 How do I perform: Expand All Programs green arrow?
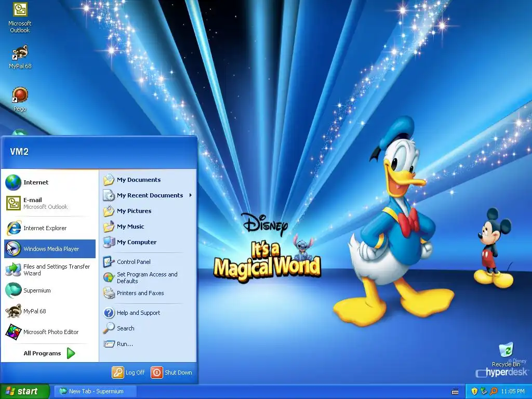tap(71, 353)
